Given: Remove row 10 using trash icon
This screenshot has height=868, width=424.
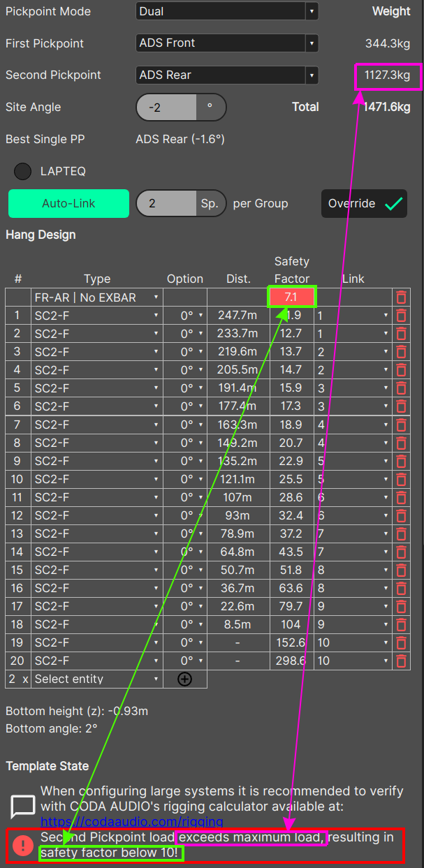Looking at the screenshot, I should [401, 479].
